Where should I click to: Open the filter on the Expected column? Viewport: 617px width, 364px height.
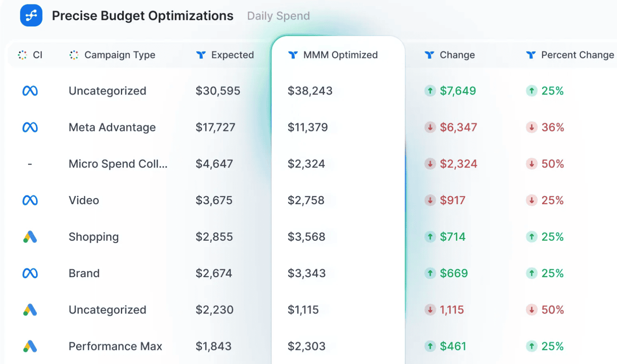tap(201, 55)
